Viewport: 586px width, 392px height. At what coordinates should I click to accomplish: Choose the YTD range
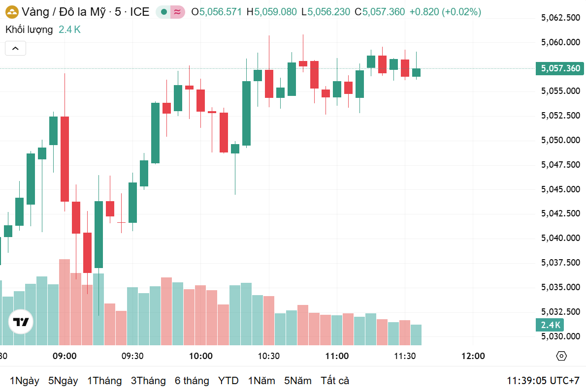(x=228, y=381)
